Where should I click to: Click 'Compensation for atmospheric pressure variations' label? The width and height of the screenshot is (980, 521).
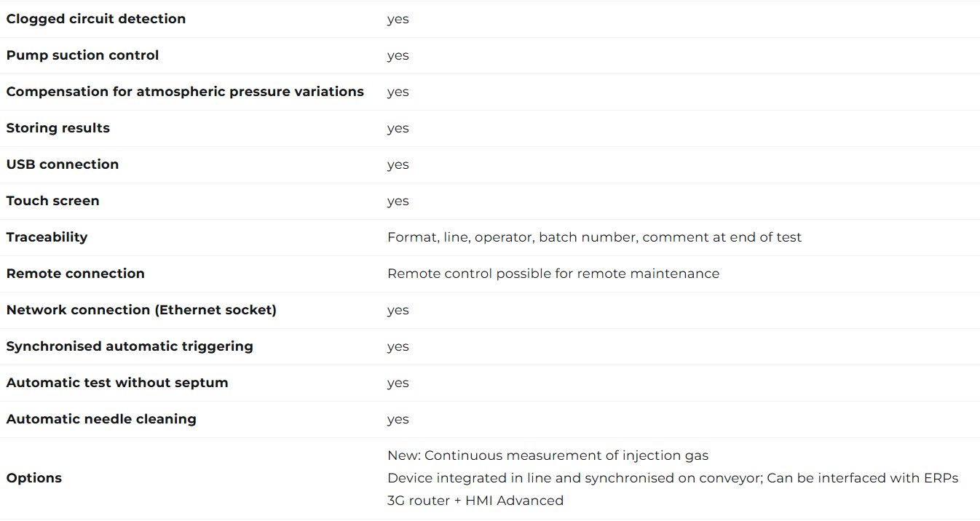(185, 92)
